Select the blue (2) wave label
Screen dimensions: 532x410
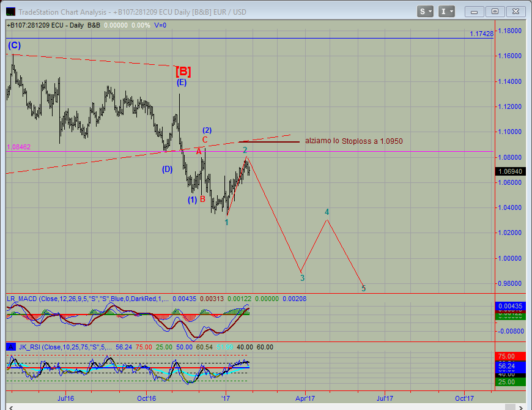207,130
